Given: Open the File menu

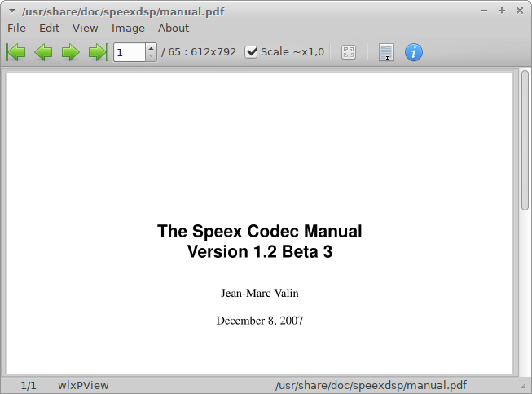Looking at the screenshot, I should point(16,29).
